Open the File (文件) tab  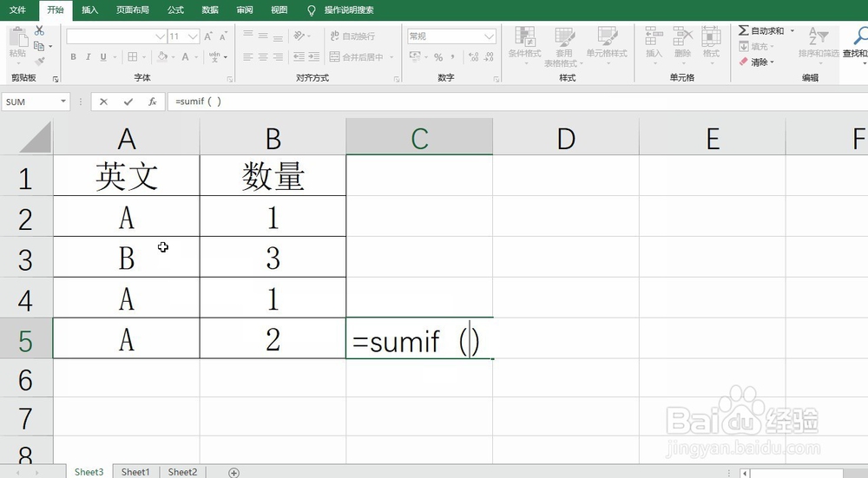17,10
